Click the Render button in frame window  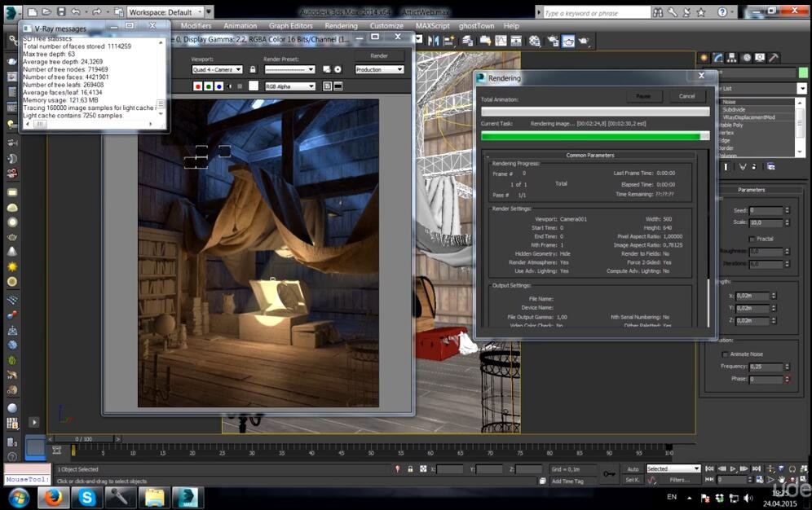[x=379, y=56]
